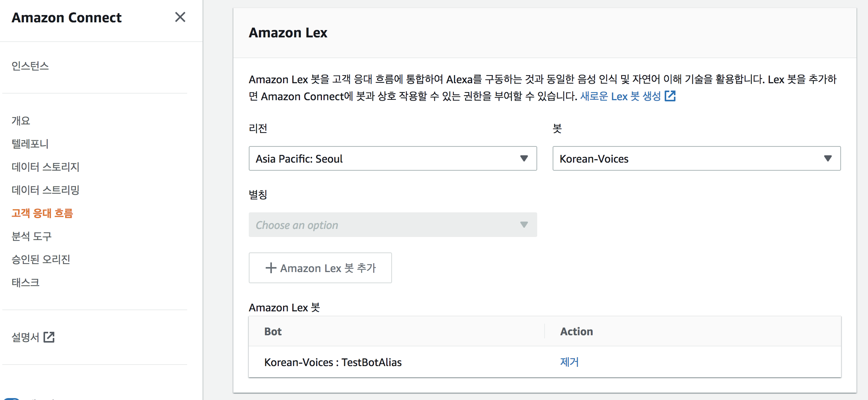Open the 텔레포니 section
The width and height of the screenshot is (868, 400).
click(x=30, y=144)
